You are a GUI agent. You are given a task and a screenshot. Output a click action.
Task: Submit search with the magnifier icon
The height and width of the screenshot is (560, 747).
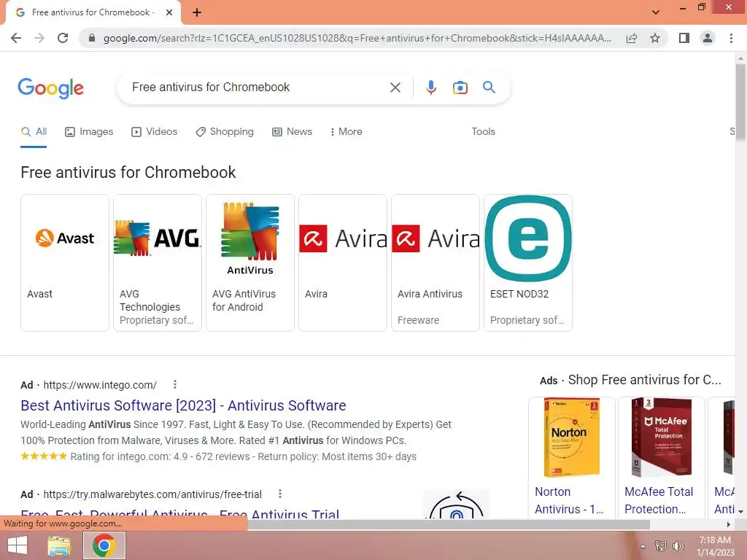click(x=489, y=87)
